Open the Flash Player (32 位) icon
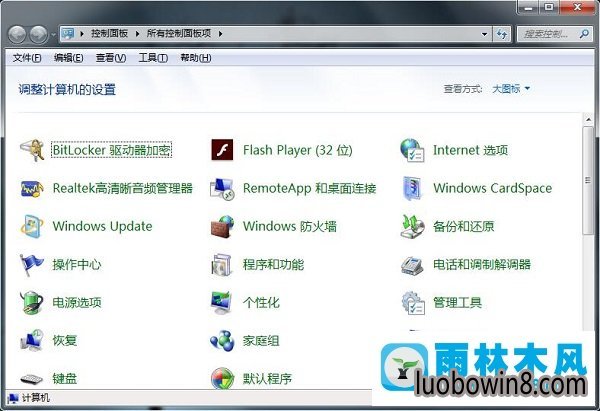 point(222,150)
